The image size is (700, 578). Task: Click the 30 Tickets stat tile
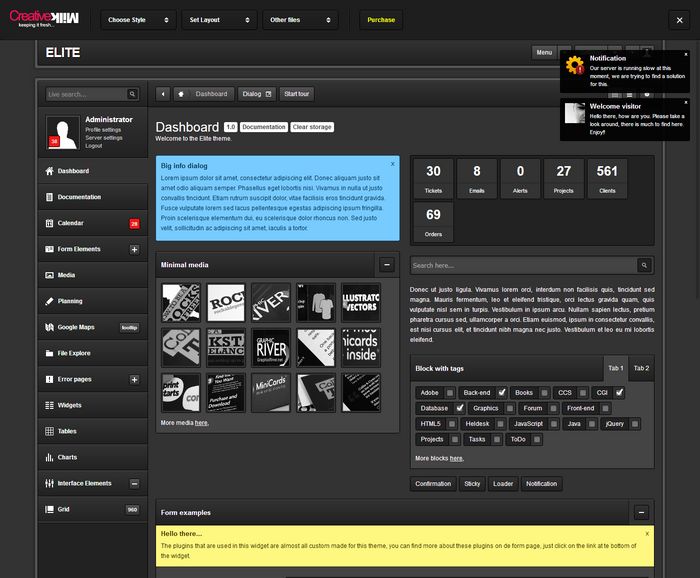click(x=433, y=179)
